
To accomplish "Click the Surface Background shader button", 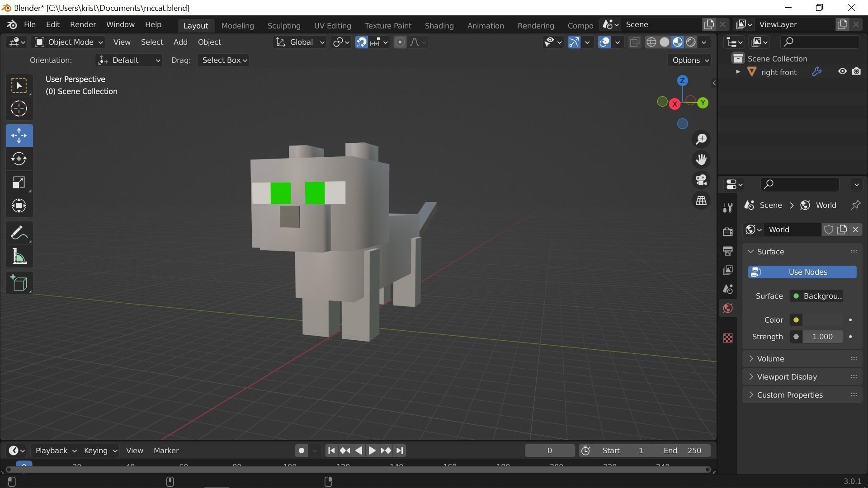I will click(x=816, y=296).
